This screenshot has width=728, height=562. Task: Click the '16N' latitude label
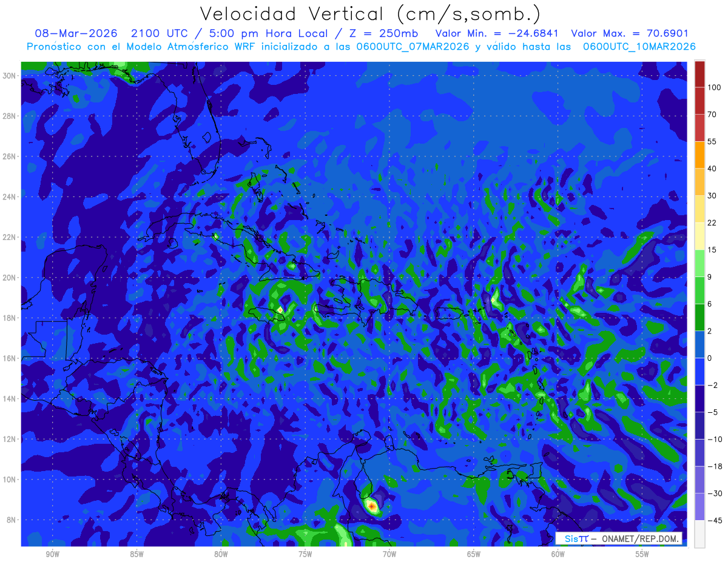pos(10,358)
